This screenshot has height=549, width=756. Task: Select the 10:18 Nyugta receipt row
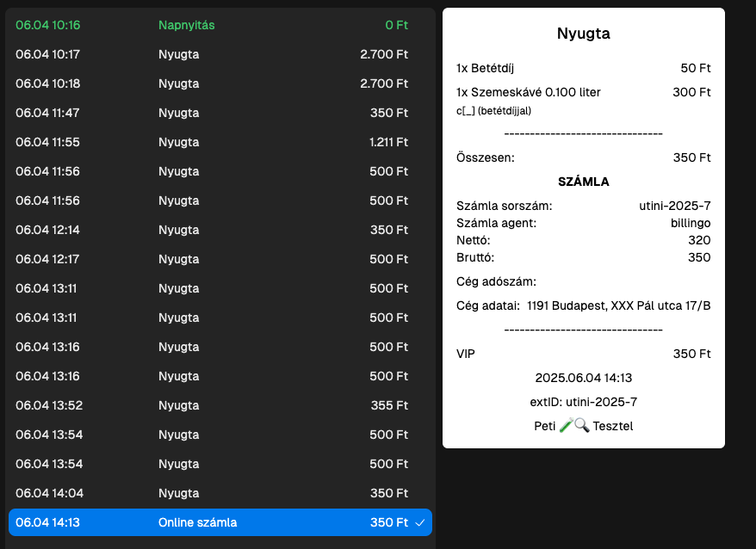(x=220, y=83)
